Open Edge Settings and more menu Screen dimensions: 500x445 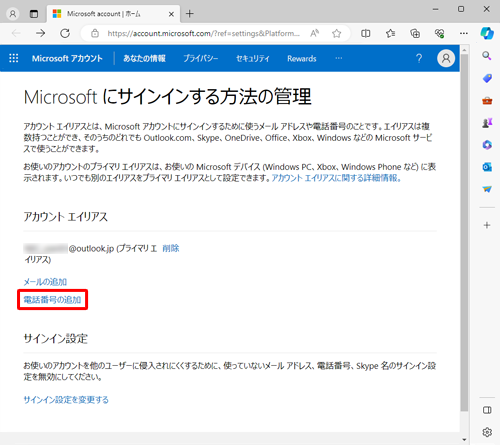464,33
